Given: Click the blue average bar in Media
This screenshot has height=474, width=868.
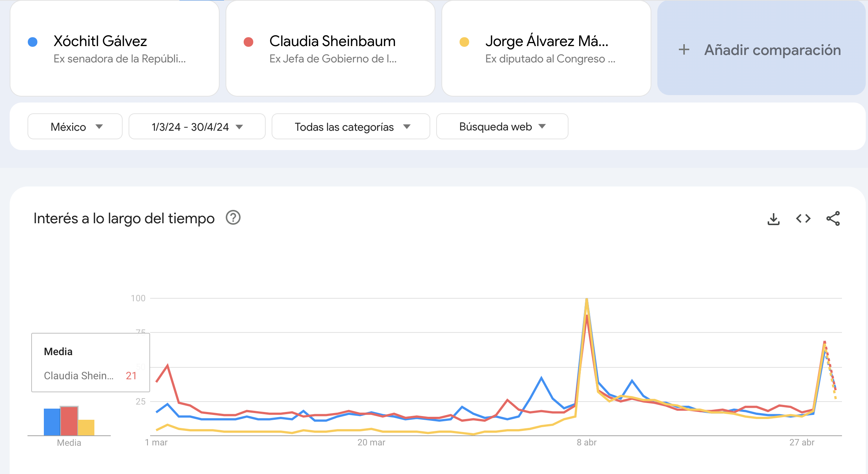Looking at the screenshot, I should click(x=52, y=422).
